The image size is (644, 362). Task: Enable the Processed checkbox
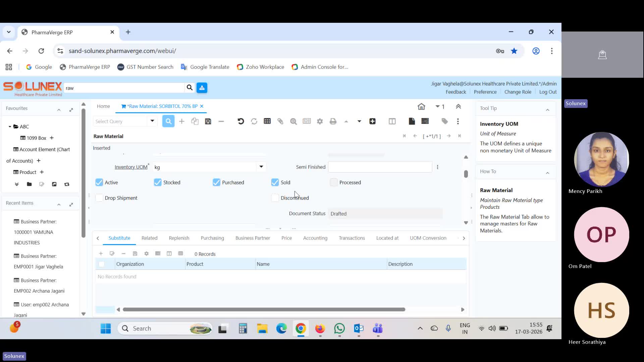click(x=333, y=182)
